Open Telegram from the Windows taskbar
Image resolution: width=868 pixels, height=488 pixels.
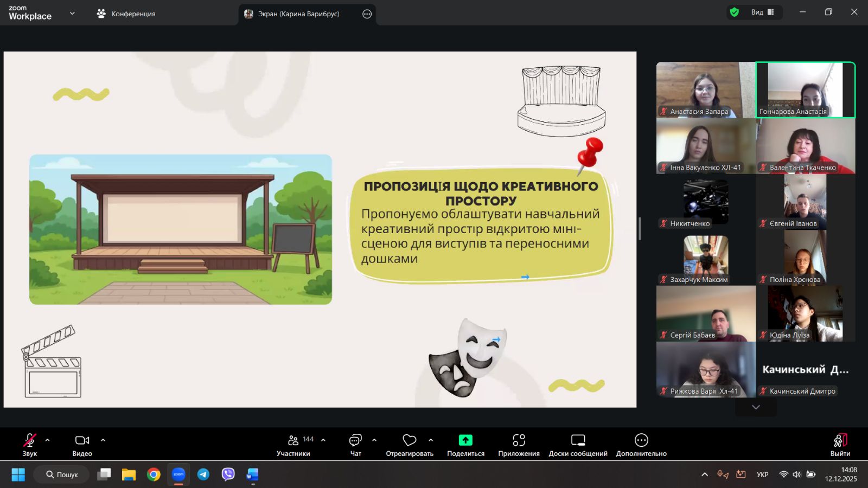click(203, 474)
